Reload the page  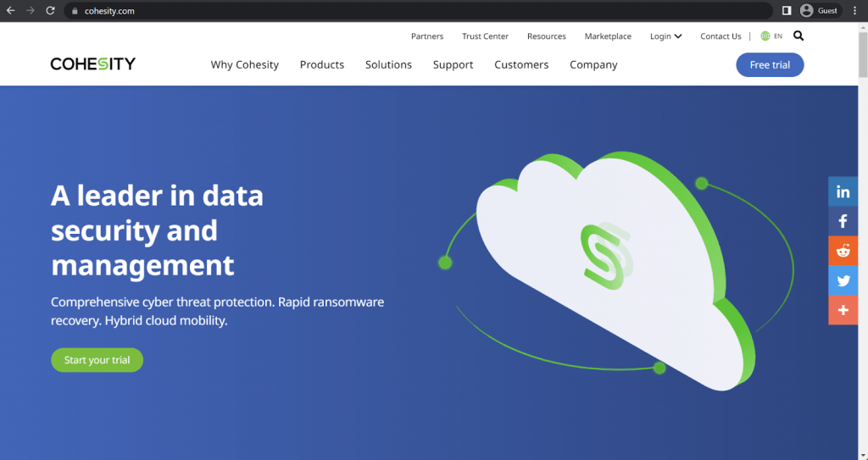point(50,10)
